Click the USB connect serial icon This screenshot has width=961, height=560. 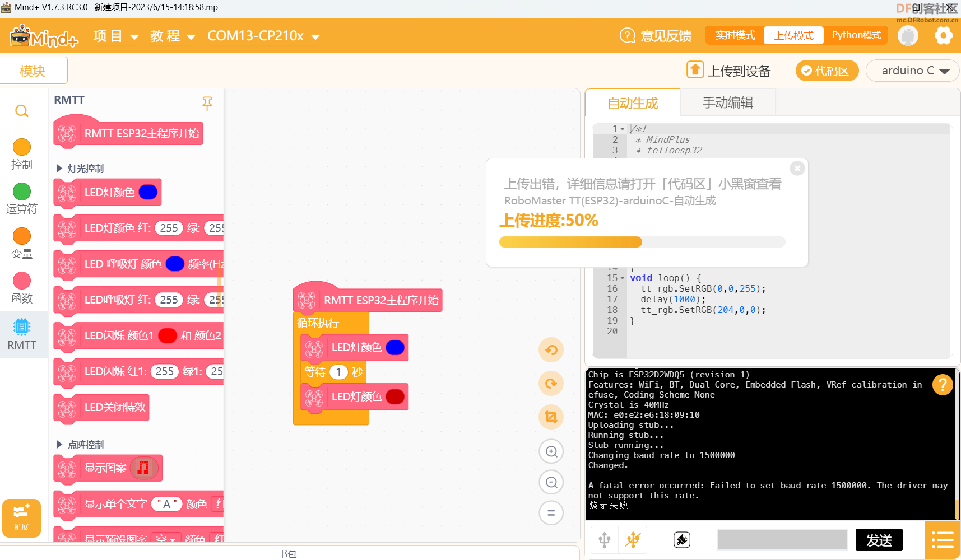[x=605, y=540]
